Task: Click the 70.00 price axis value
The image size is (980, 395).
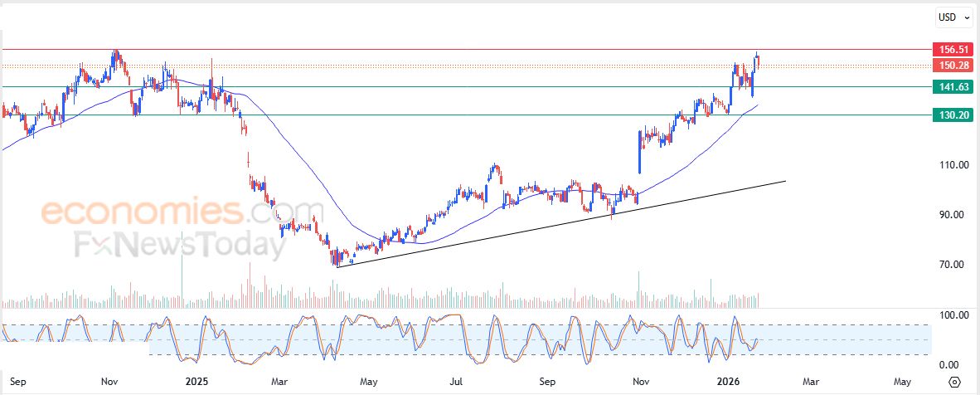Action: click(952, 265)
